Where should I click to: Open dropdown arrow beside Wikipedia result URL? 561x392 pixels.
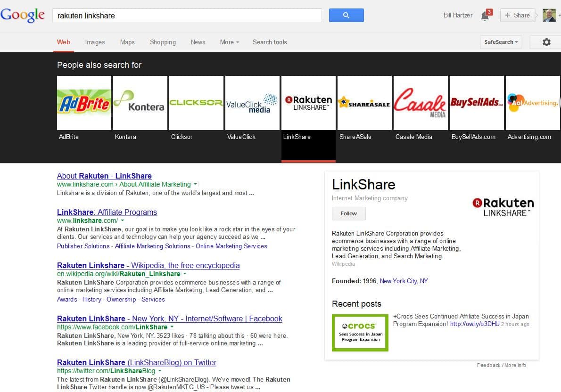(x=185, y=274)
